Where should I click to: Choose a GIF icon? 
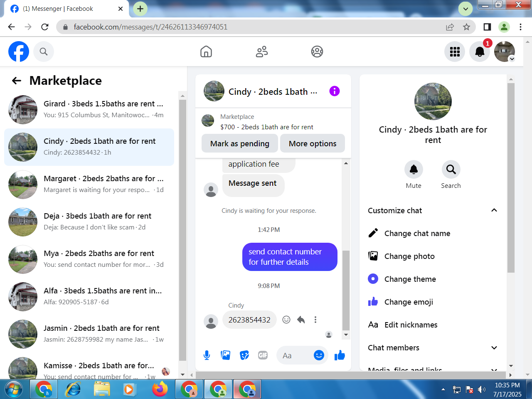pos(263,355)
